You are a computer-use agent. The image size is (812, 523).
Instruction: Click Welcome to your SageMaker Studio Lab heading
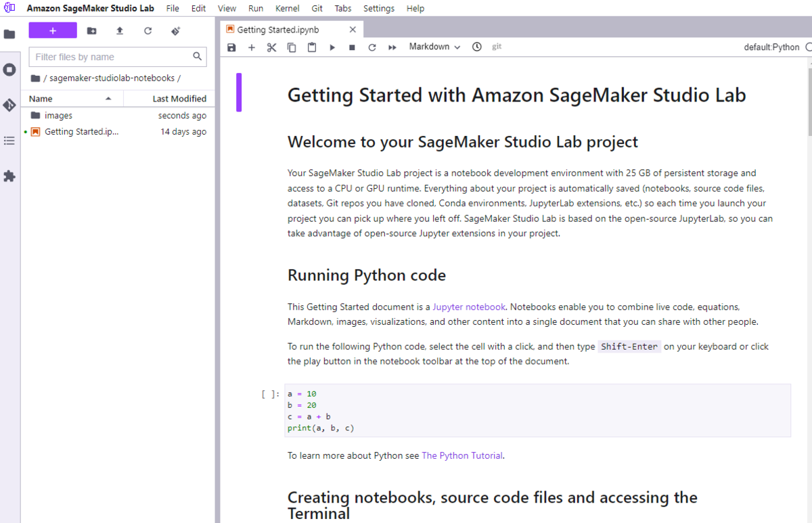(463, 142)
